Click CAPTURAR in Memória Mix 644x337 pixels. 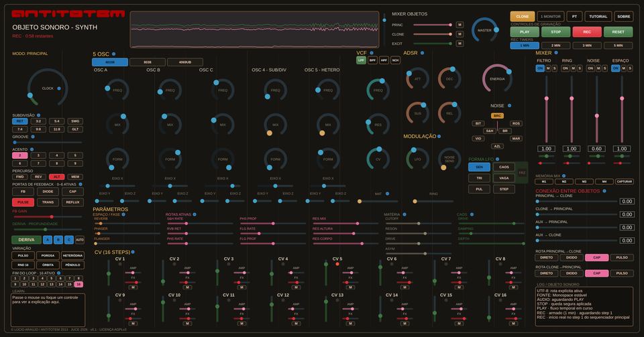[625, 181]
